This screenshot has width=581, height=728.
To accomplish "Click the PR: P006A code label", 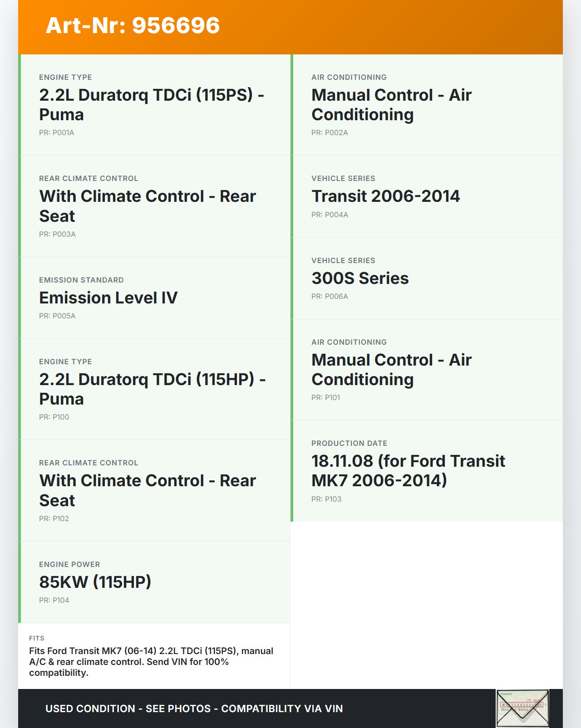I will 330,297.
